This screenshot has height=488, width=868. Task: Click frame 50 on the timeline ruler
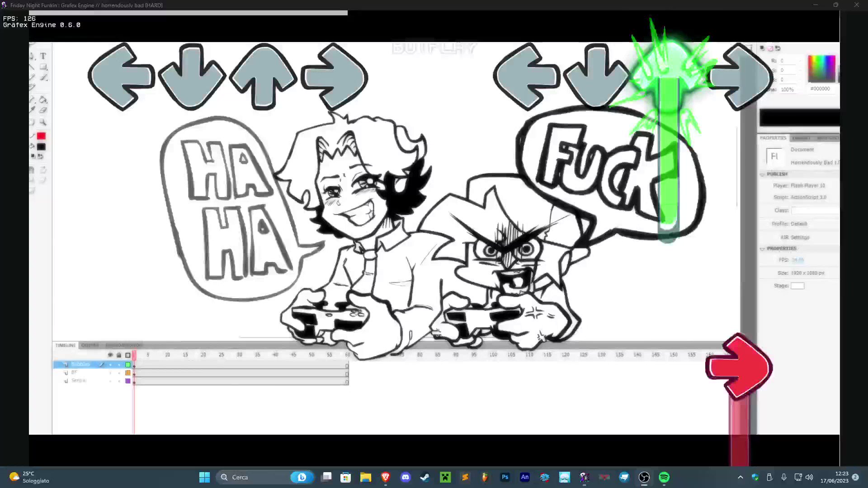pos(311,355)
